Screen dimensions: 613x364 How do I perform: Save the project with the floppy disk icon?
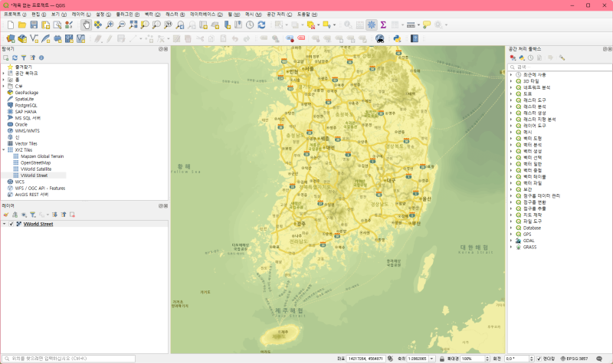point(34,25)
